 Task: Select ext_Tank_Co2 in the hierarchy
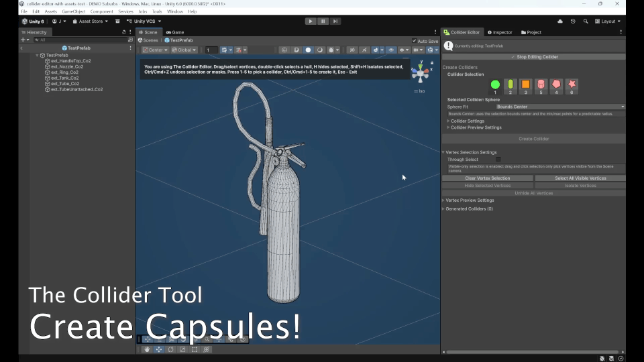64,78
